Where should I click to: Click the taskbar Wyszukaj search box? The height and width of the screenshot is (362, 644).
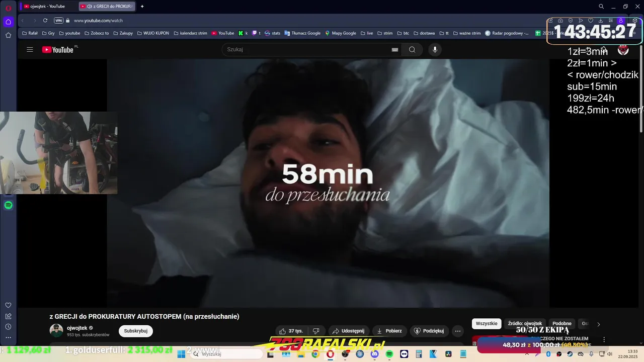(226, 354)
